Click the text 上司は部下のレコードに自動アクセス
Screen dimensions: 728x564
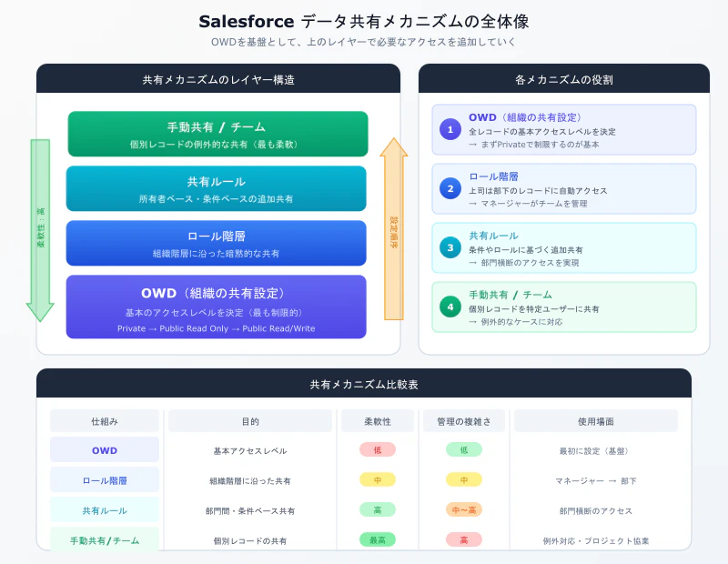[538, 191]
